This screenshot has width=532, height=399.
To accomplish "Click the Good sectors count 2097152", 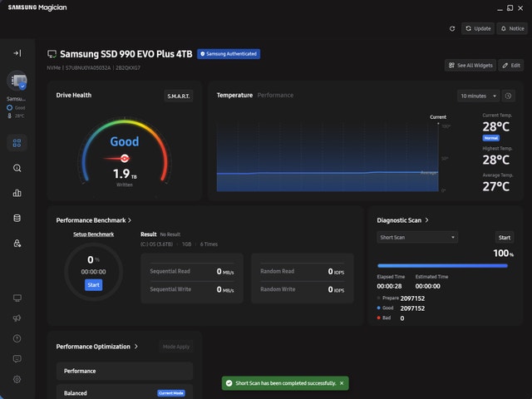I will [412, 308].
